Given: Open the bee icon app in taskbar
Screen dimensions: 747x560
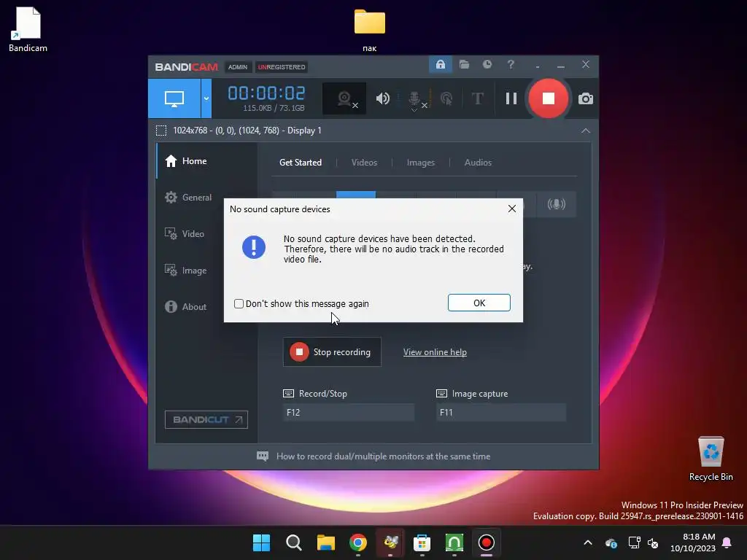Looking at the screenshot, I should [x=390, y=542].
